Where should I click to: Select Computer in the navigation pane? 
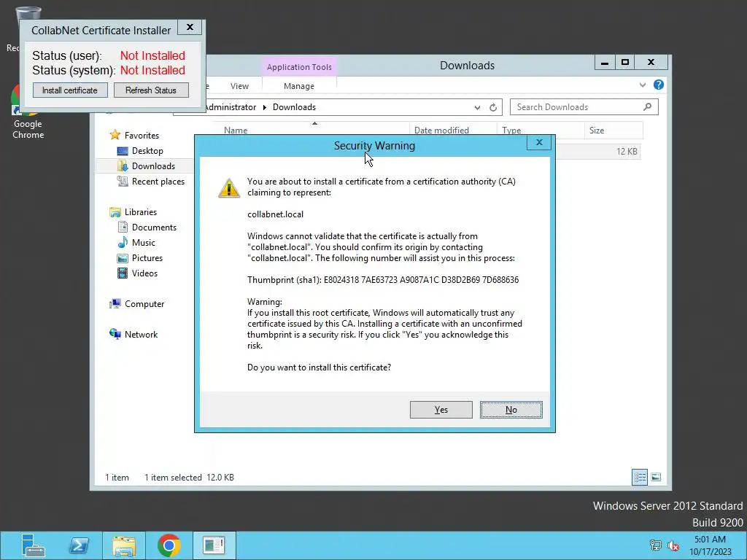tap(144, 304)
